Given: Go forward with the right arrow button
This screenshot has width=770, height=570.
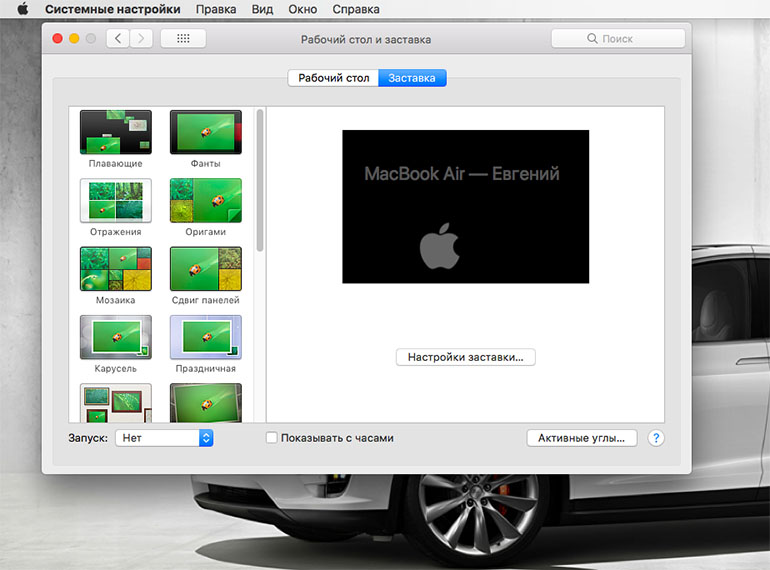Looking at the screenshot, I should [x=141, y=38].
